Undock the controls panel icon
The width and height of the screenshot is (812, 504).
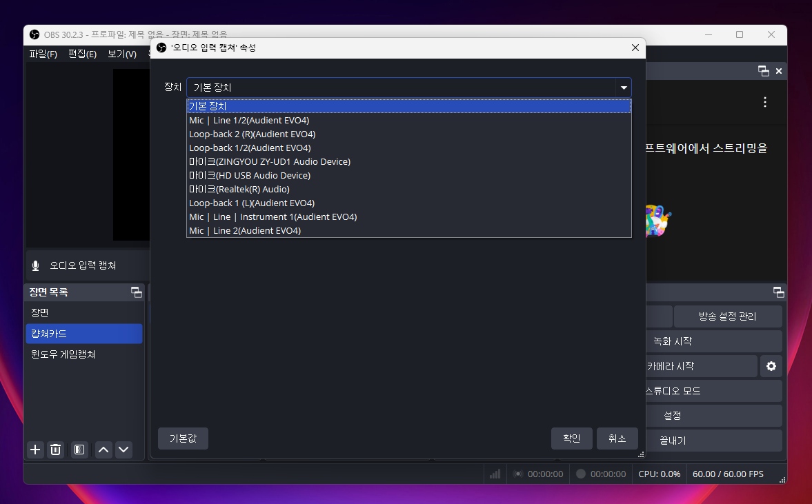[x=778, y=292]
